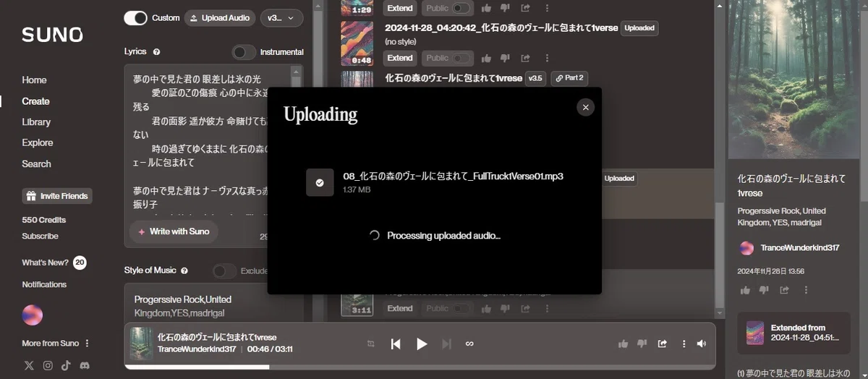Click the Part 2 link badge
The width and height of the screenshot is (868, 379).
pyautogui.click(x=569, y=78)
